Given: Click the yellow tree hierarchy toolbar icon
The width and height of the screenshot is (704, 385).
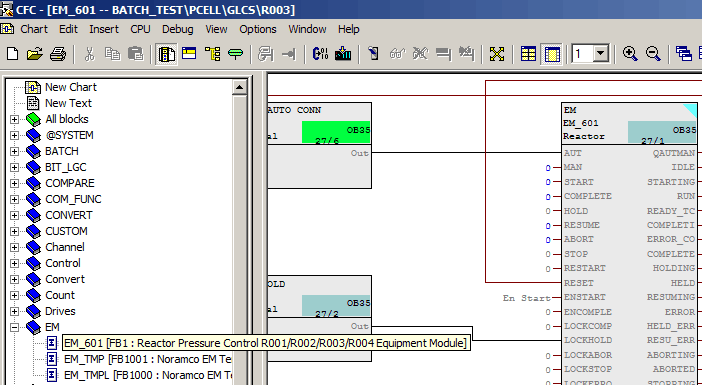Looking at the screenshot, I should click(212, 54).
